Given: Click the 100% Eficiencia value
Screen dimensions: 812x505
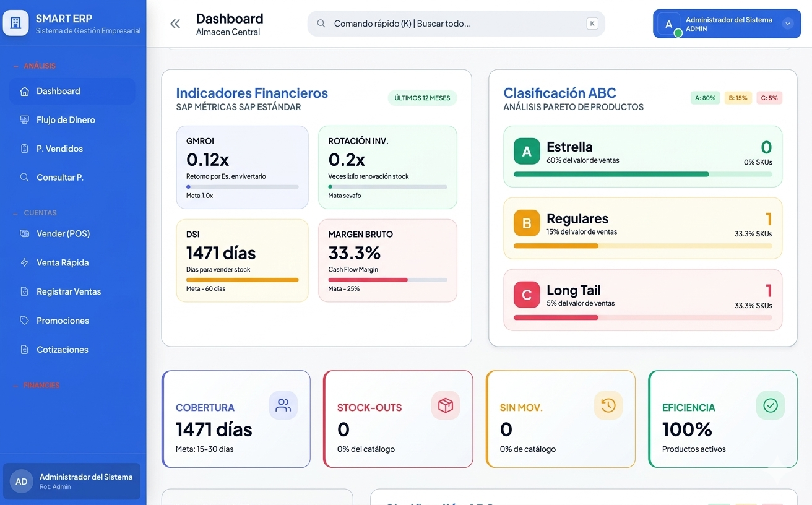Looking at the screenshot, I should click(x=687, y=429).
